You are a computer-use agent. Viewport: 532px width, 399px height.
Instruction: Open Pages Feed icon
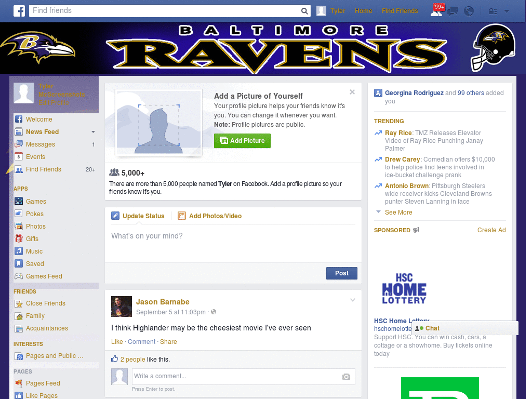click(x=19, y=383)
